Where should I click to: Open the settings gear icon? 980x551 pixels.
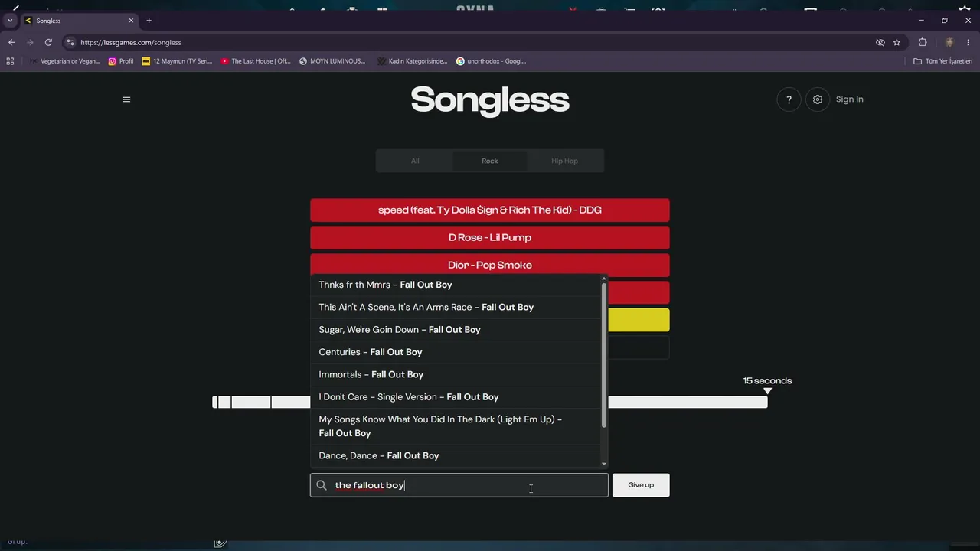click(818, 99)
